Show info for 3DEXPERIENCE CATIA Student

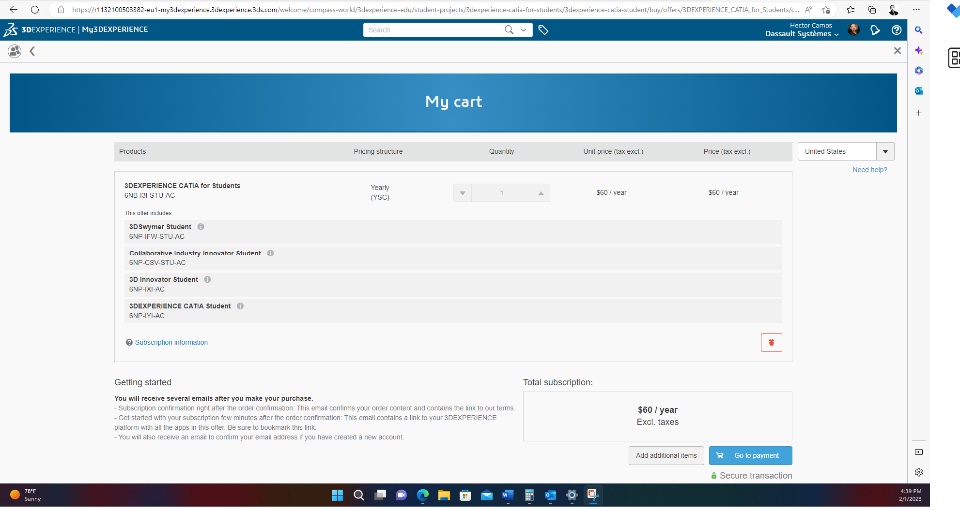click(240, 306)
